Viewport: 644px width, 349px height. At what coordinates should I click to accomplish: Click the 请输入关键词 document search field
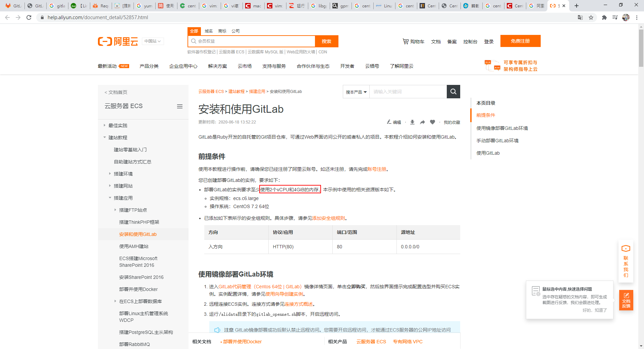[x=408, y=92]
